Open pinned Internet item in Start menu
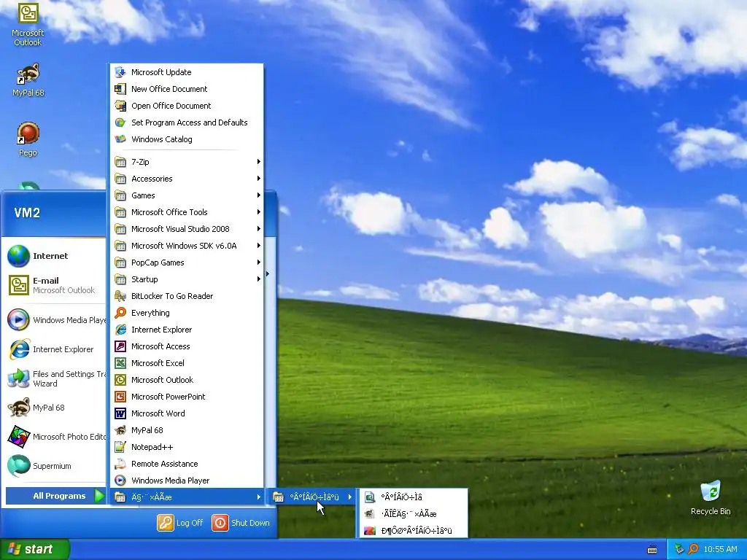The height and width of the screenshot is (560, 747). [55, 256]
